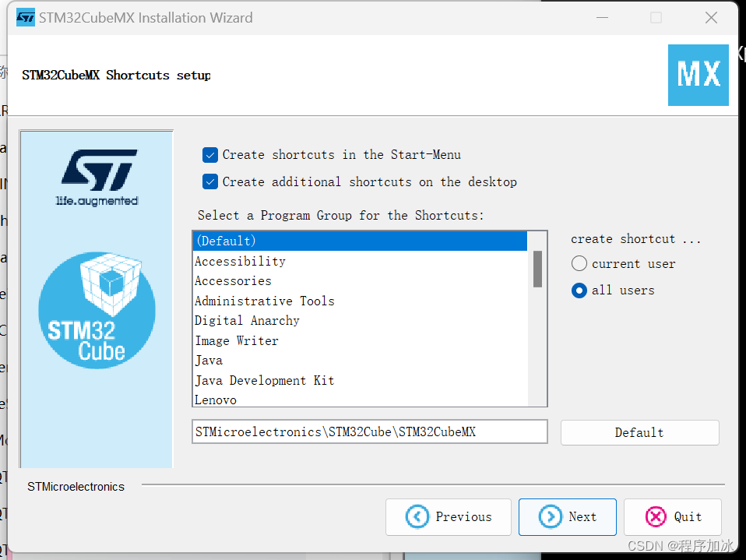Screen dimensions: 746x560
Task: Proceed with the Next button
Action: click(x=568, y=517)
